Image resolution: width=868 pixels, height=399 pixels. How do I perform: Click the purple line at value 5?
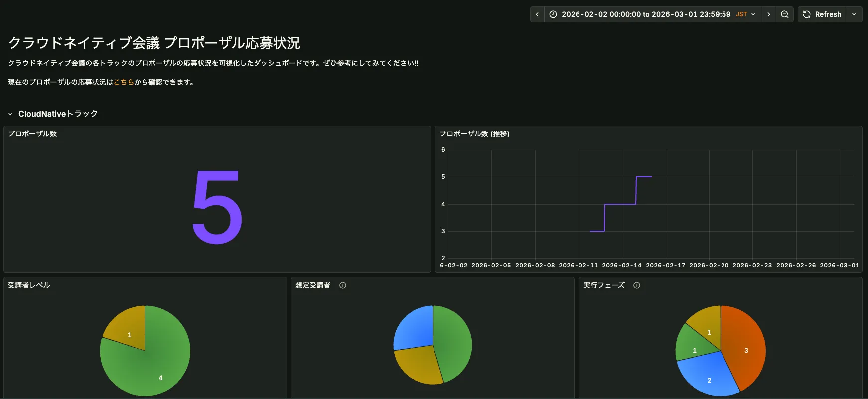click(x=644, y=177)
